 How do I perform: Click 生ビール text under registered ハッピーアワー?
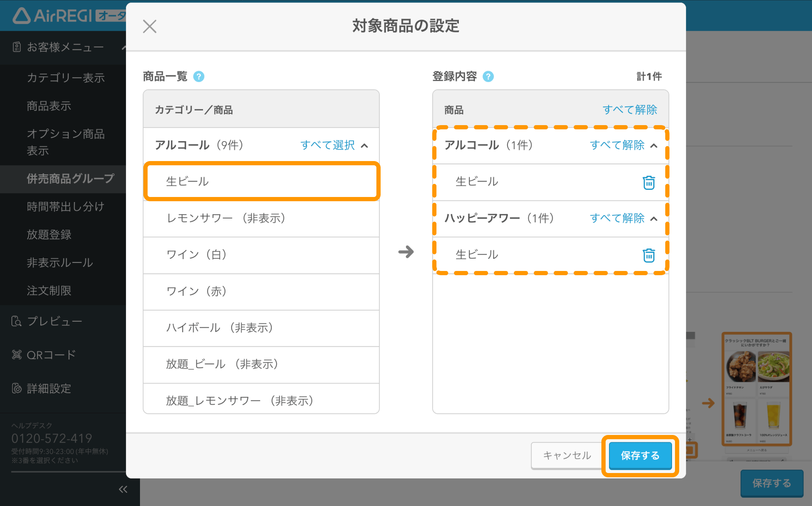point(477,255)
